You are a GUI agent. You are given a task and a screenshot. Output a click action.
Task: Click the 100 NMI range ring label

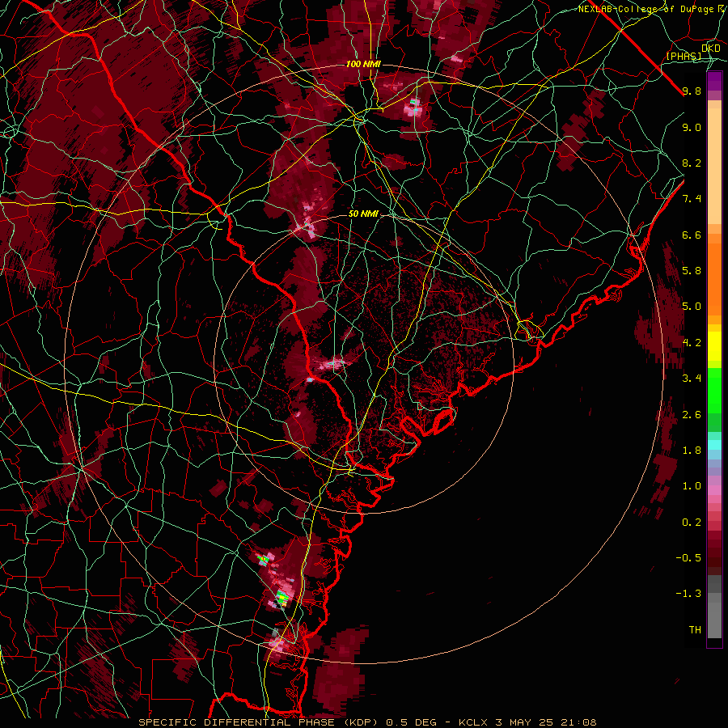[x=363, y=64]
